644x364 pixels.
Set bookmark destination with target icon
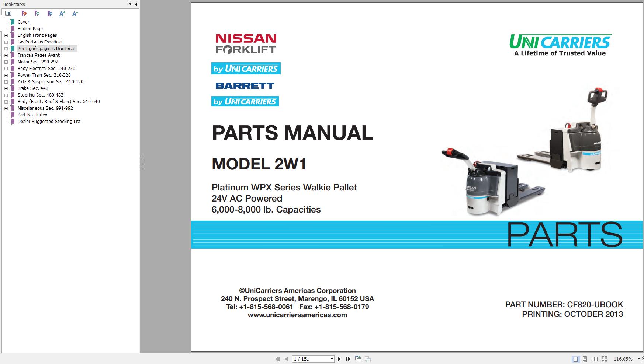point(49,14)
